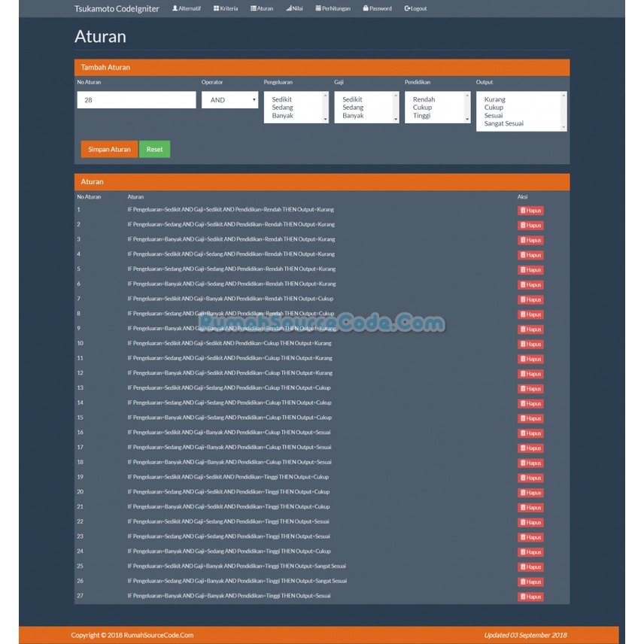The height and width of the screenshot is (644, 644).
Task: Delete rule 18 with Hapus
Action: [530, 463]
